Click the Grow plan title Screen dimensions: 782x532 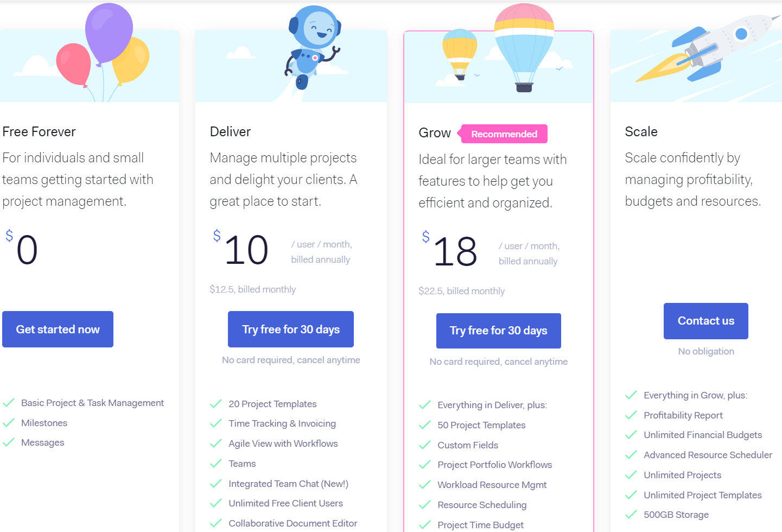point(434,132)
